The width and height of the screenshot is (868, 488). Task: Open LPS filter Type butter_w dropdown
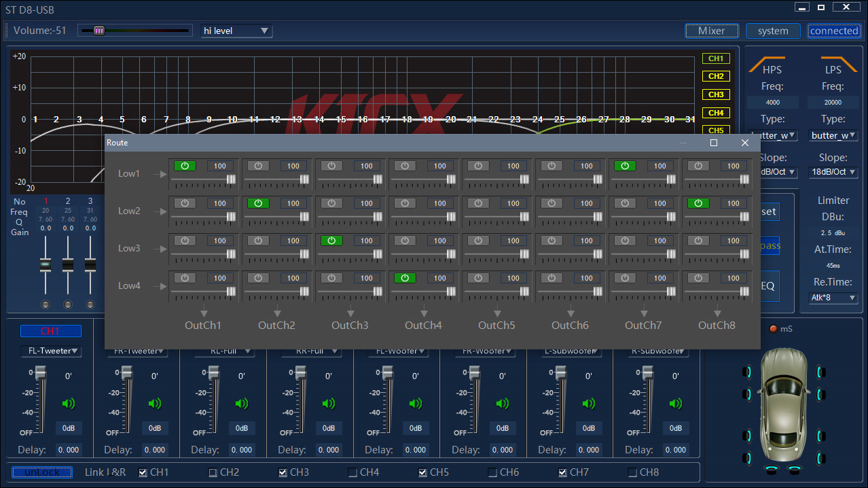(834, 135)
